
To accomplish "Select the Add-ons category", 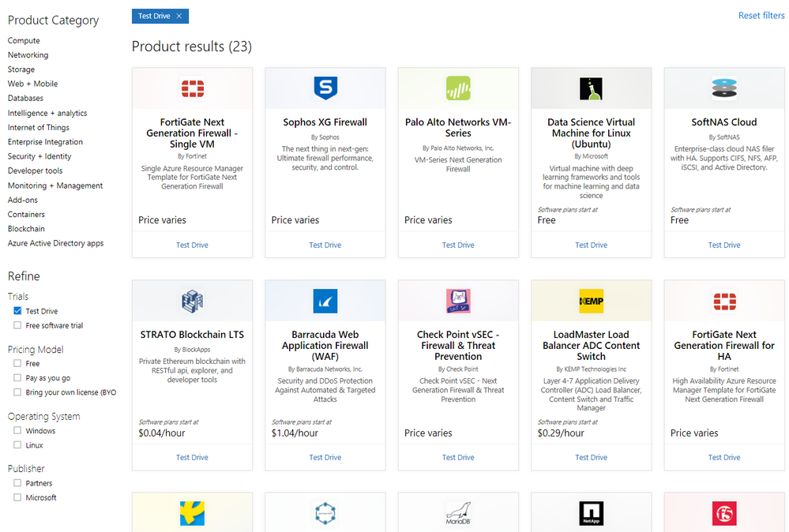I will (23, 200).
